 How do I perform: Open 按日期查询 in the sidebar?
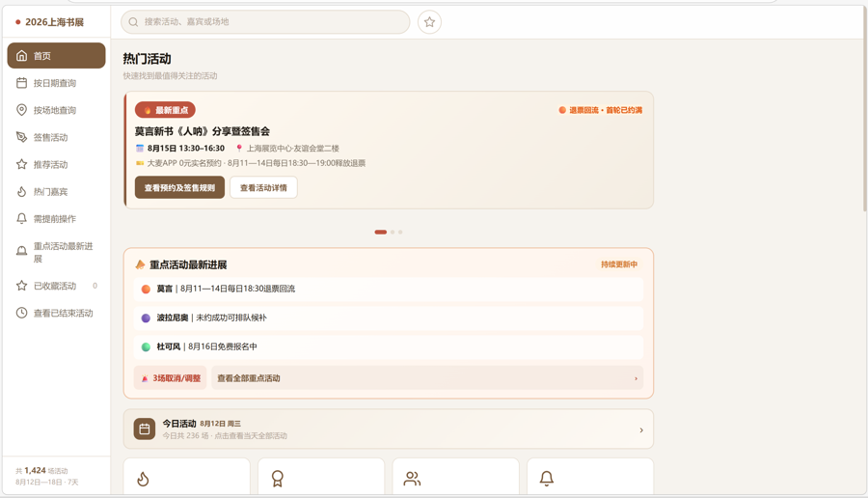pos(56,83)
